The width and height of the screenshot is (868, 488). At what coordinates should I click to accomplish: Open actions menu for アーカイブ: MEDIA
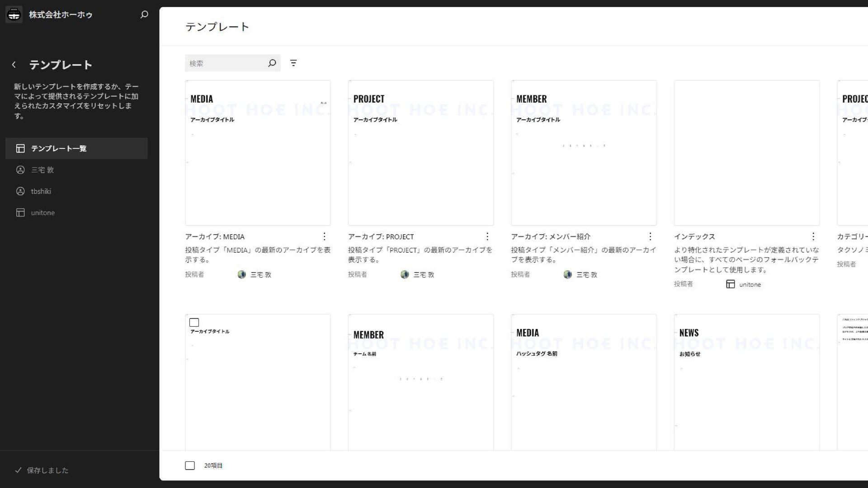click(324, 236)
